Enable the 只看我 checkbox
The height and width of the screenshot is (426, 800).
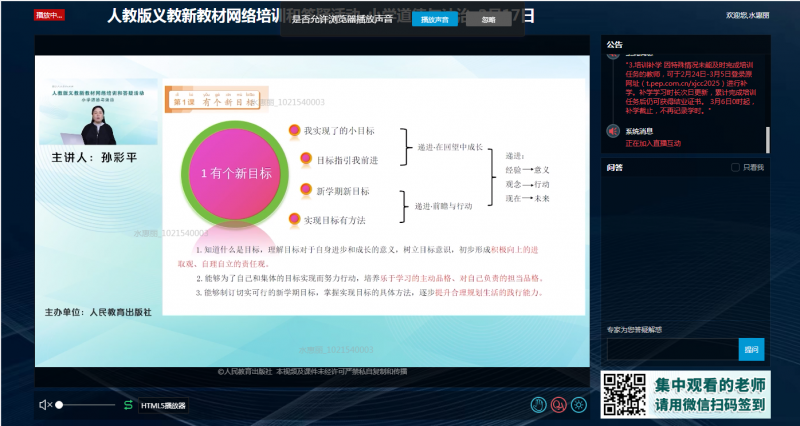(735, 167)
